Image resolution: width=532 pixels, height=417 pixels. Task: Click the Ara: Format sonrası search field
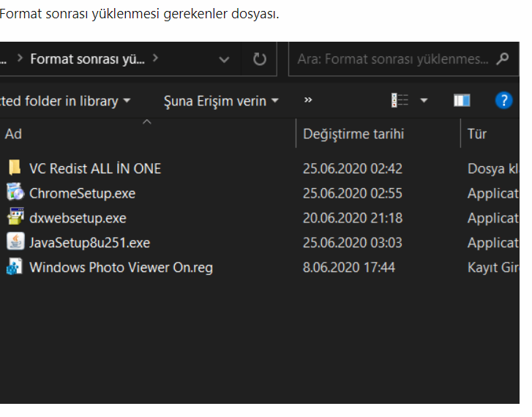(x=392, y=59)
